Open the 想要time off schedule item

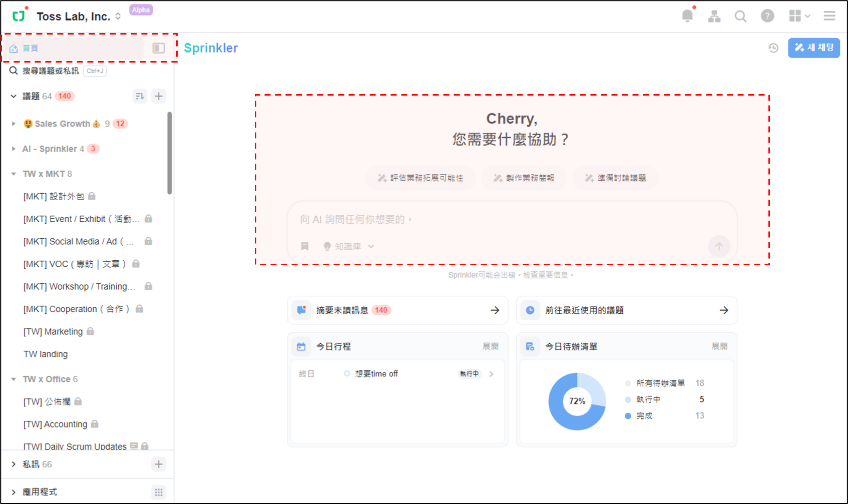point(398,374)
